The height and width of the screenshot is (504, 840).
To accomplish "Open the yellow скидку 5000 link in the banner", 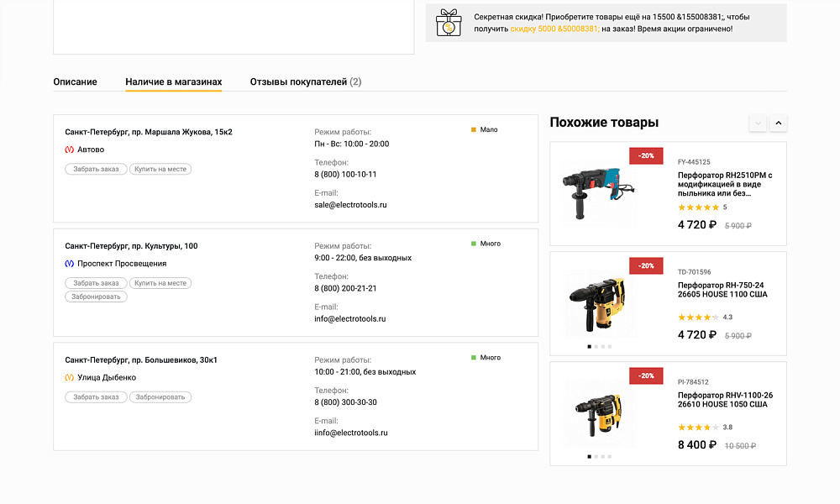I will pyautogui.click(x=554, y=29).
